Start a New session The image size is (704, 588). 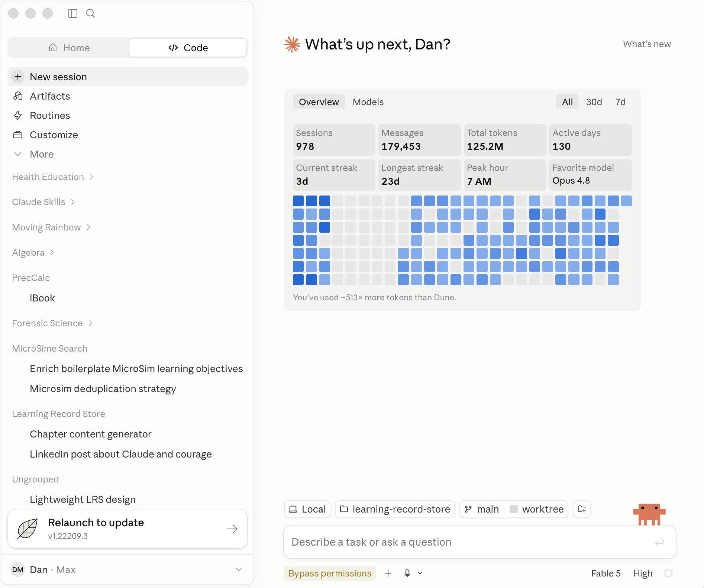click(127, 77)
